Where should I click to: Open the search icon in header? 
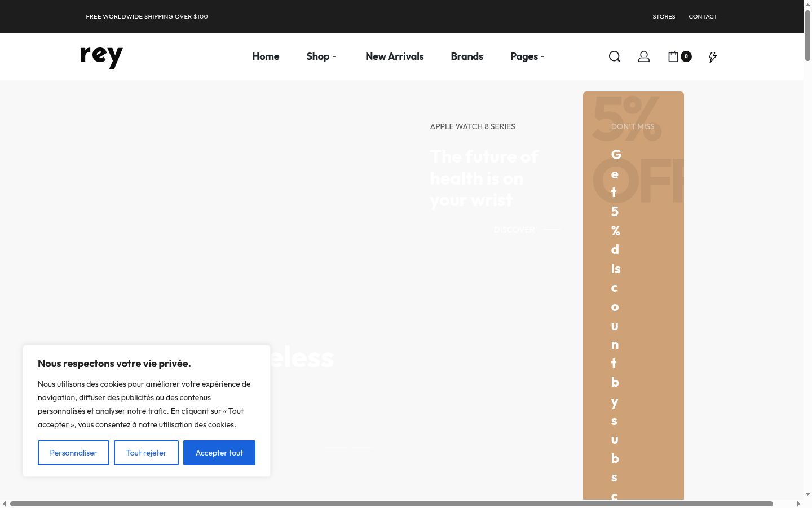(x=615, y=56)
